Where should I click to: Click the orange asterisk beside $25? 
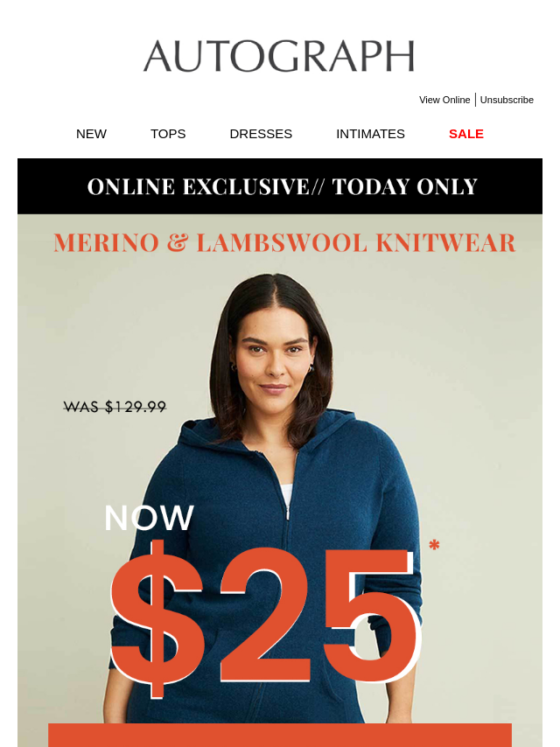[434, 545]
